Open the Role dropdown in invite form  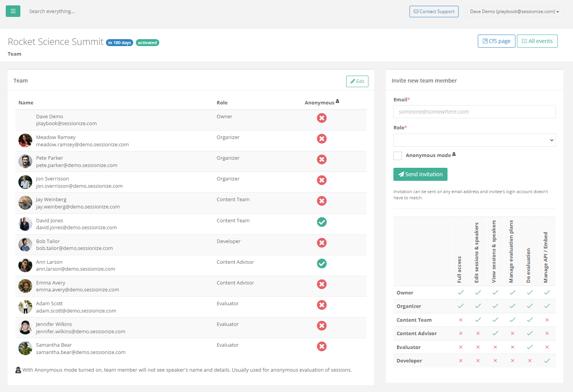pyautogui.click(x=474, y=140)
